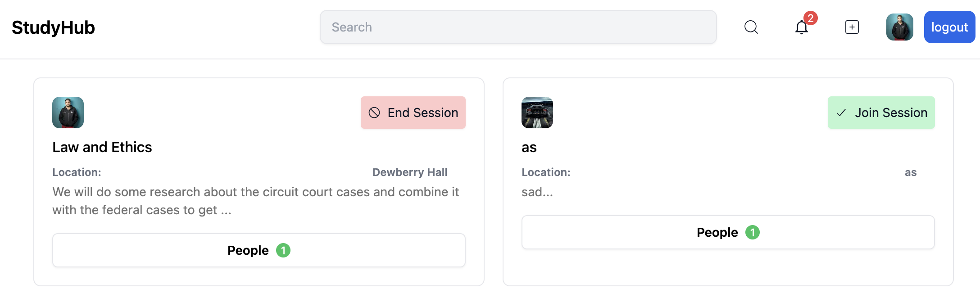Click the add new session plus icon
The width and height of the screenshot is (980, 298).
pos(852,27)
